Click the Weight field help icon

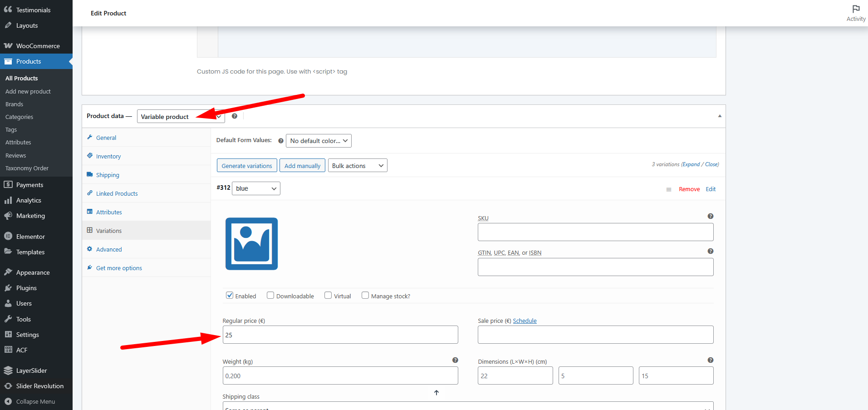[455, 361]
